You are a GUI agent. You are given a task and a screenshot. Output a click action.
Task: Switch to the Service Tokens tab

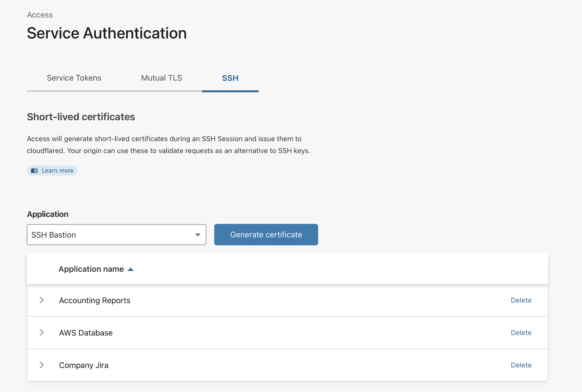tap(74, 78)
